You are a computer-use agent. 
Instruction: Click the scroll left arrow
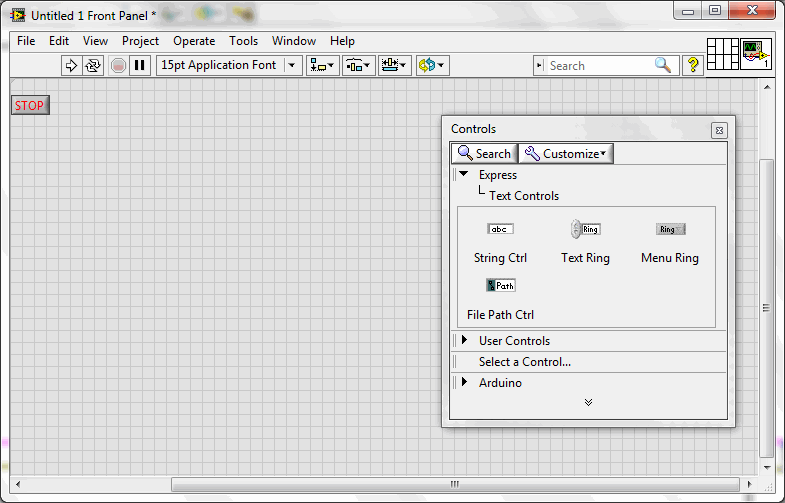[x=18, y=484]
